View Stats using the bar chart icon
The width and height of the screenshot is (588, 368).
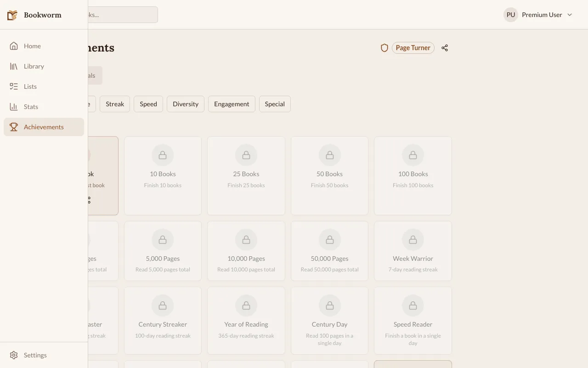tap(14, 107)
